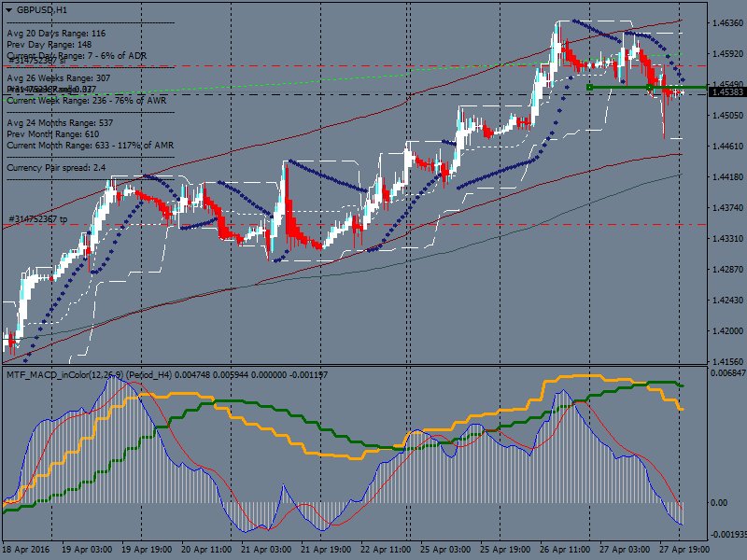Click the left square handle of green horizontal line
Image resolution: width=747 pixels, height=560 pixels.
(590, 87)
